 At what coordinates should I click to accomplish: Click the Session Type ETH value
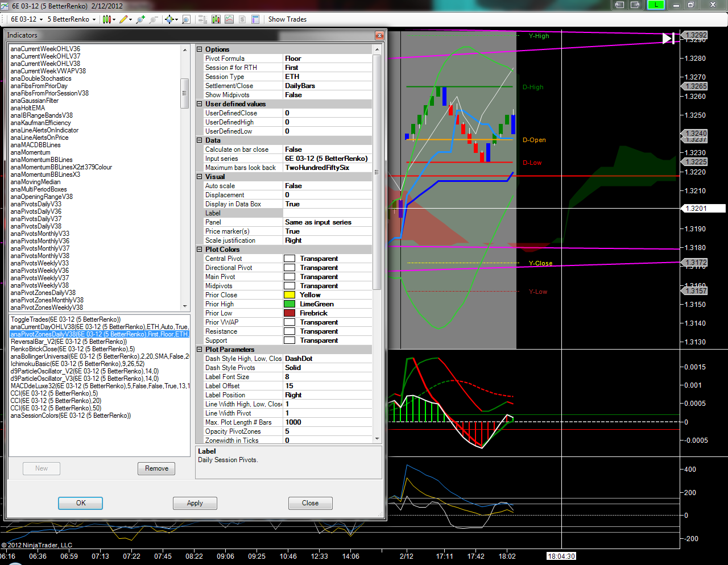[328, 77]
